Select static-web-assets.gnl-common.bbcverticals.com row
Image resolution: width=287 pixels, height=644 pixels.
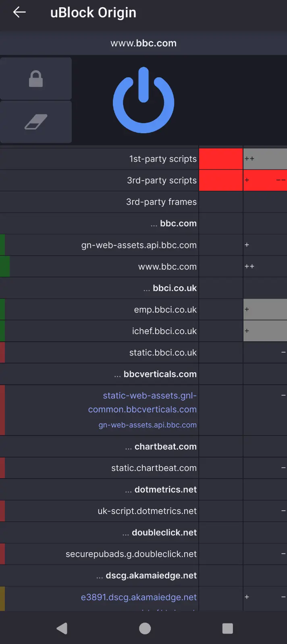click(99, 410)
